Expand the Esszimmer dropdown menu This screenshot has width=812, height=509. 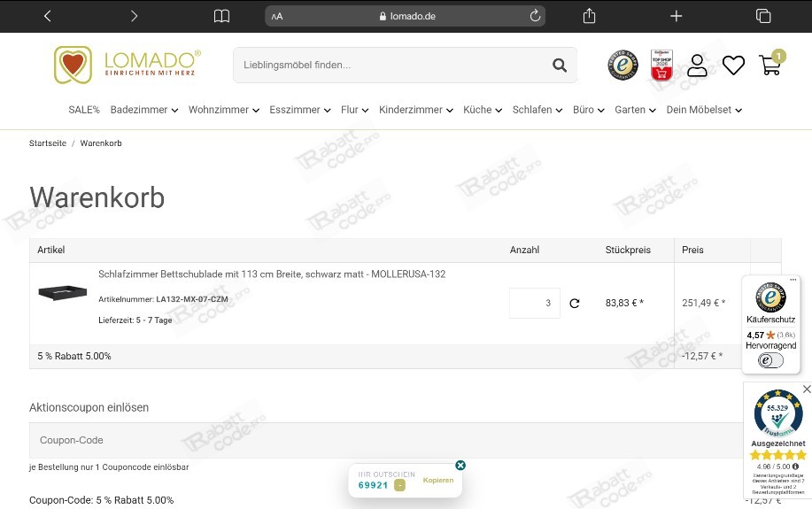coord(300,110)
